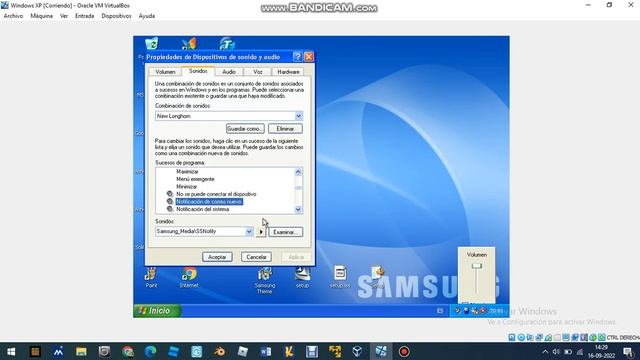Open the setup.iss file icon

(340, 278)
